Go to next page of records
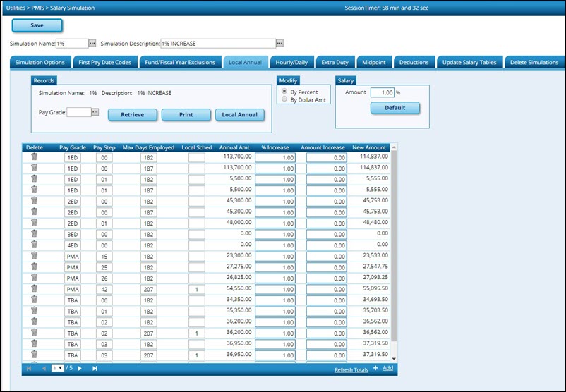Image resolution: width=566 pixels, height=392 pixels. 80,368
